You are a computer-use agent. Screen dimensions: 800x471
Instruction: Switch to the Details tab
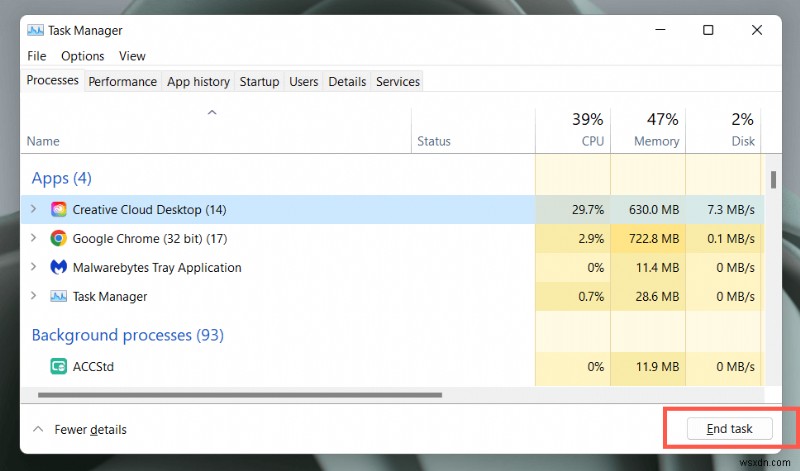click(x=347, y=82)
